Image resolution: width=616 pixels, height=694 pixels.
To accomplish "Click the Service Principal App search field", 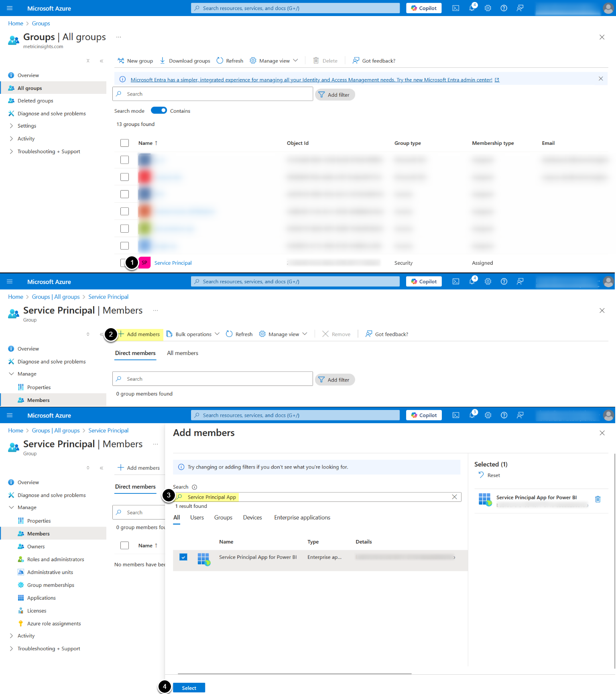I will click(x=317, y=497).
